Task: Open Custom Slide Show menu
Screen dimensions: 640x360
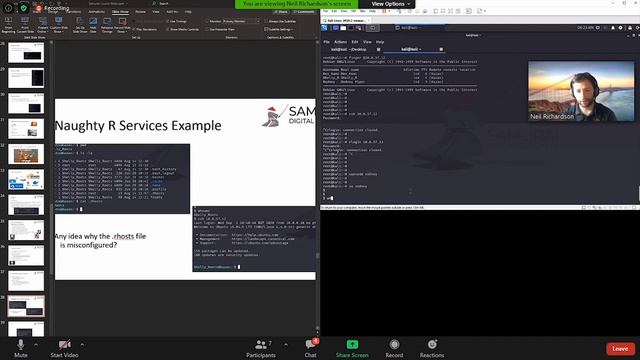Action: pyautogui.click(x=58, y=24)
